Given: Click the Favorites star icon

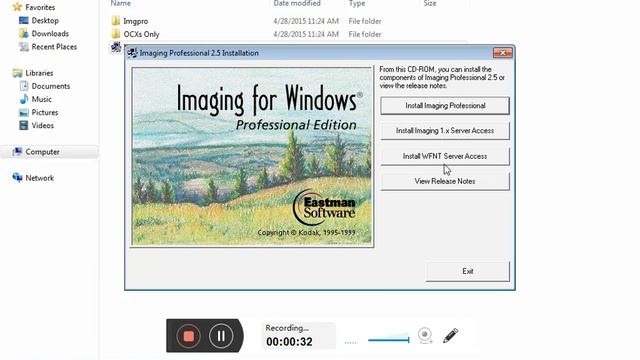Looking at the screenshot, I should (x=17, y=7).
